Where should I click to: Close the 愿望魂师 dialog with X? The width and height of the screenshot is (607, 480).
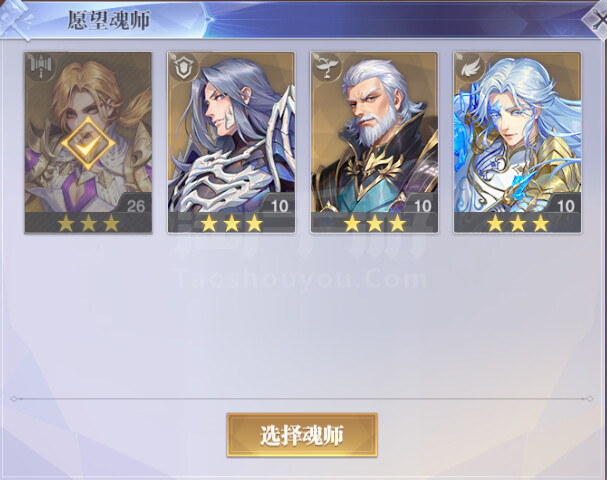click(596, 20)
